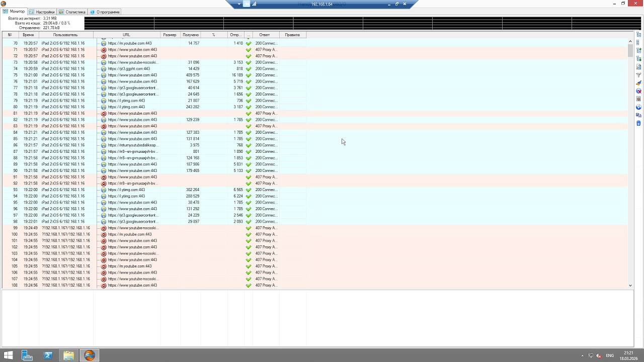The width and height of the screenshot is (644, 362).
Task: Click the signal bars icon on session bar
Action: coord(254,4)
